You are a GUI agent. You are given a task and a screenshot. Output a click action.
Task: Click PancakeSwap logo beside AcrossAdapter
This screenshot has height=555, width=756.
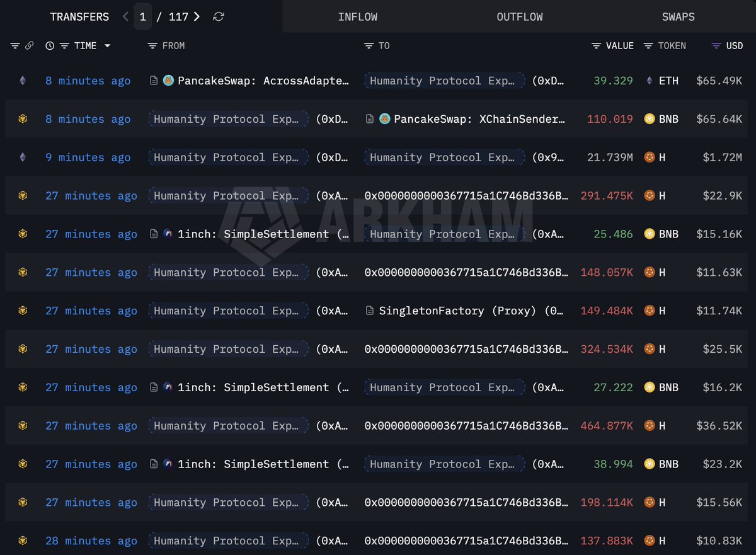168,81
